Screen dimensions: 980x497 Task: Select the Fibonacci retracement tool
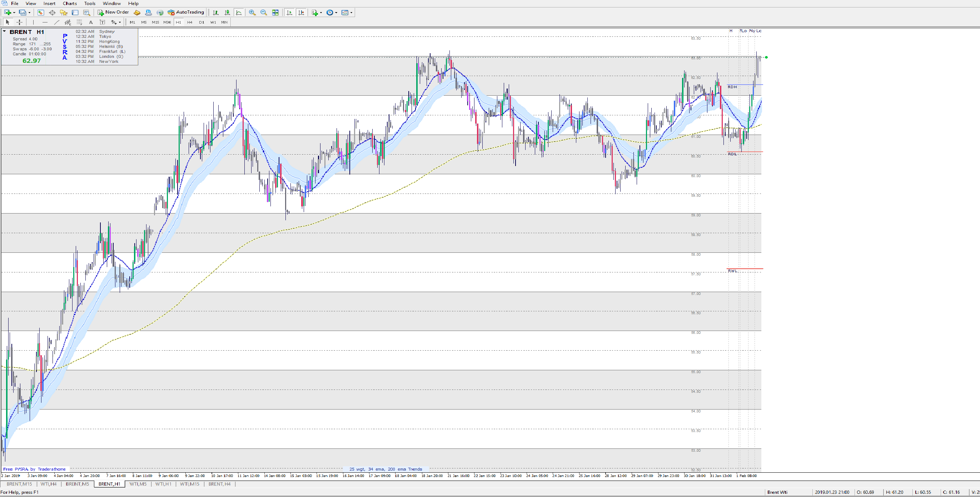tap(80, 22)
